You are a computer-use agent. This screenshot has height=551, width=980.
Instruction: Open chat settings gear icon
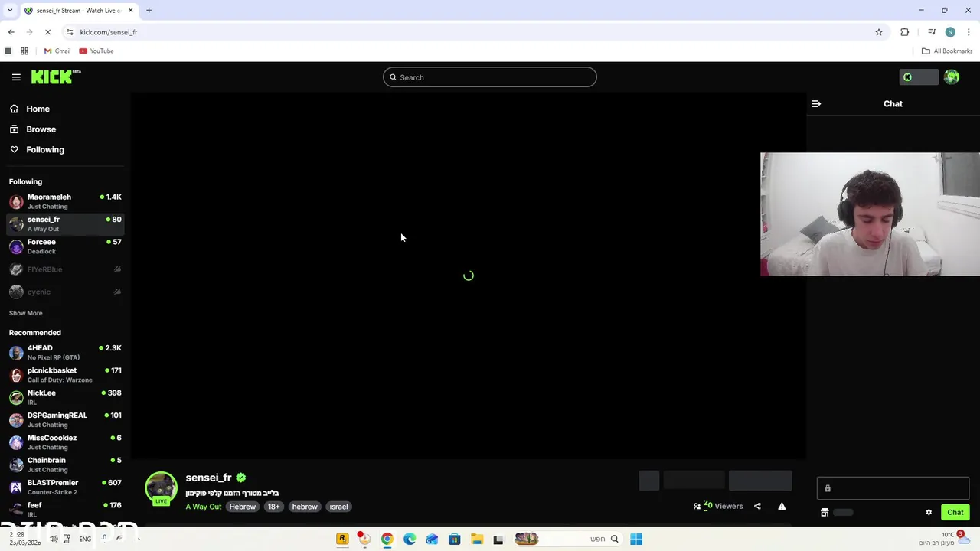929,513
